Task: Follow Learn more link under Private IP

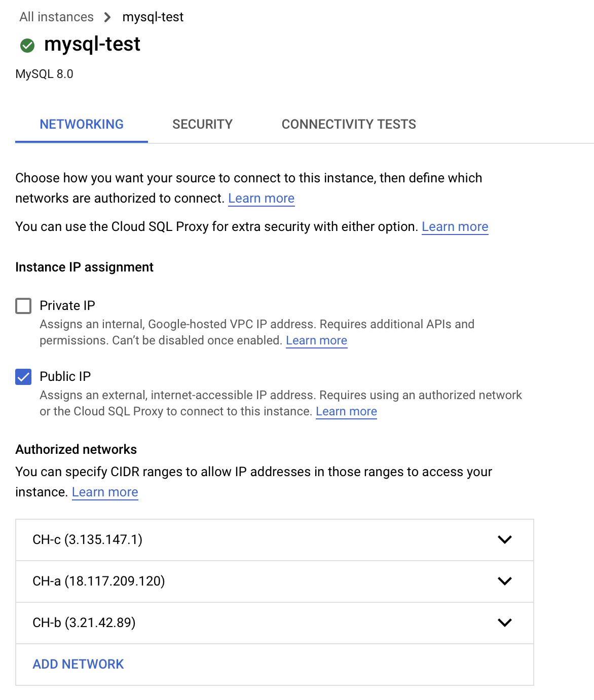Action: point(316,340)
